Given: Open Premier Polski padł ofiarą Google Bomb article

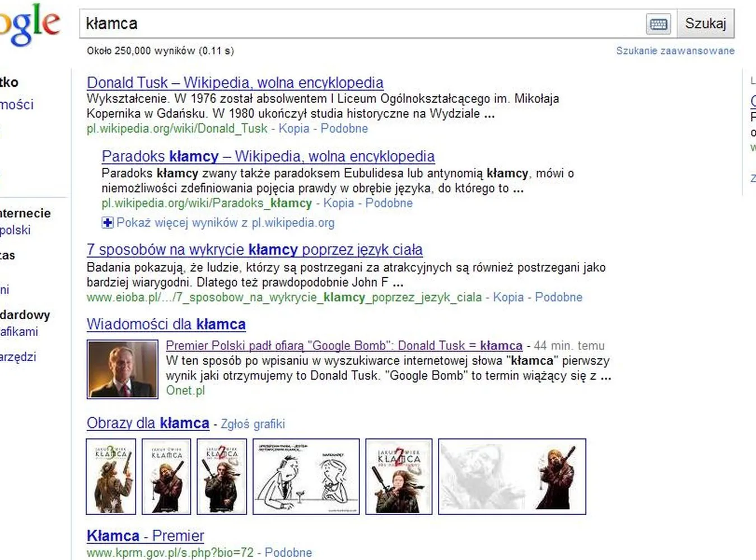Looking at the screenshot, I should [x=344, y=346].
